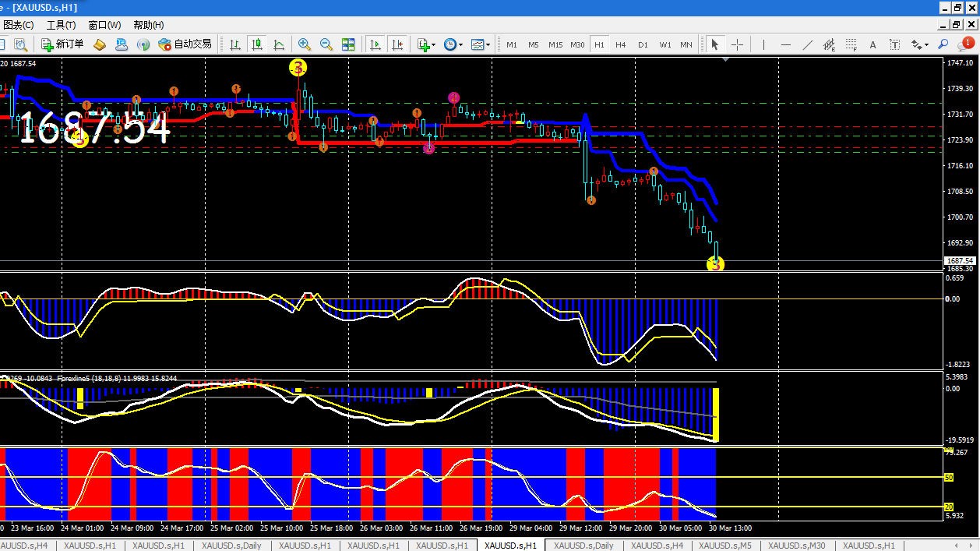Screen dimensions: 980x551
Task: Zoom in on the chart
Action: click(305, 44)
